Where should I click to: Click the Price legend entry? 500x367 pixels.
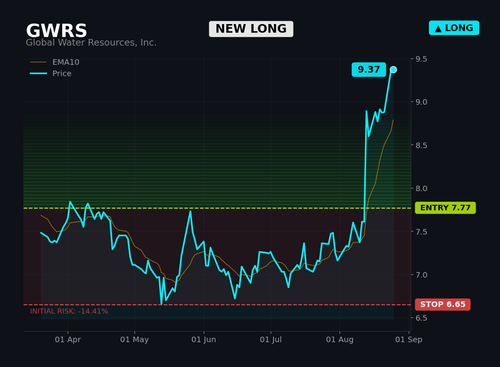pyautogui.click(x=51, y=73)
